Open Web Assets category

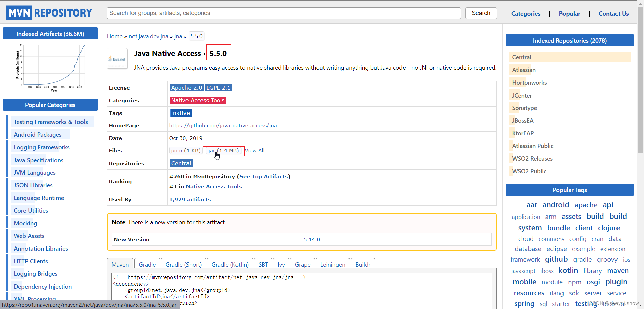pos(29,236)
